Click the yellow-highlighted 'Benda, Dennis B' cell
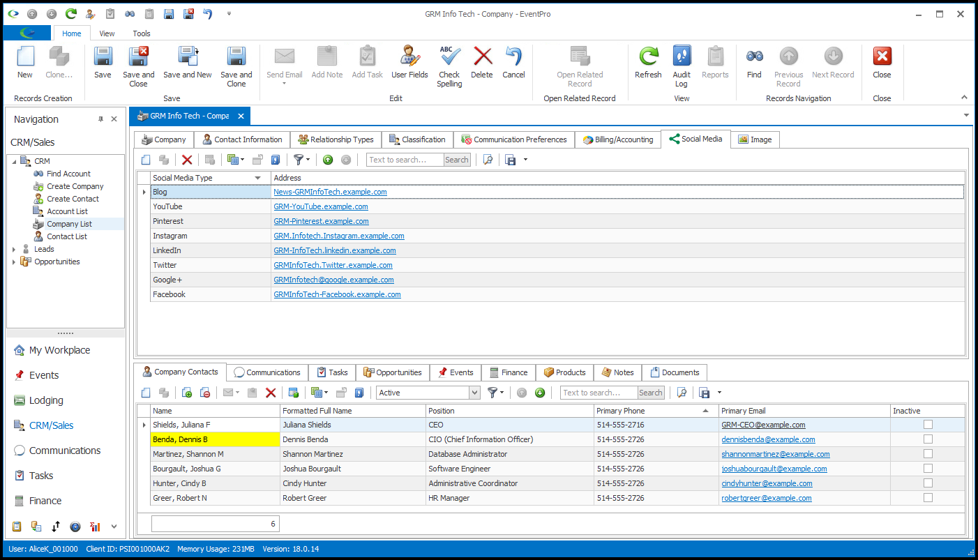Screen dimensions: 978x560 tap(215, 439)
